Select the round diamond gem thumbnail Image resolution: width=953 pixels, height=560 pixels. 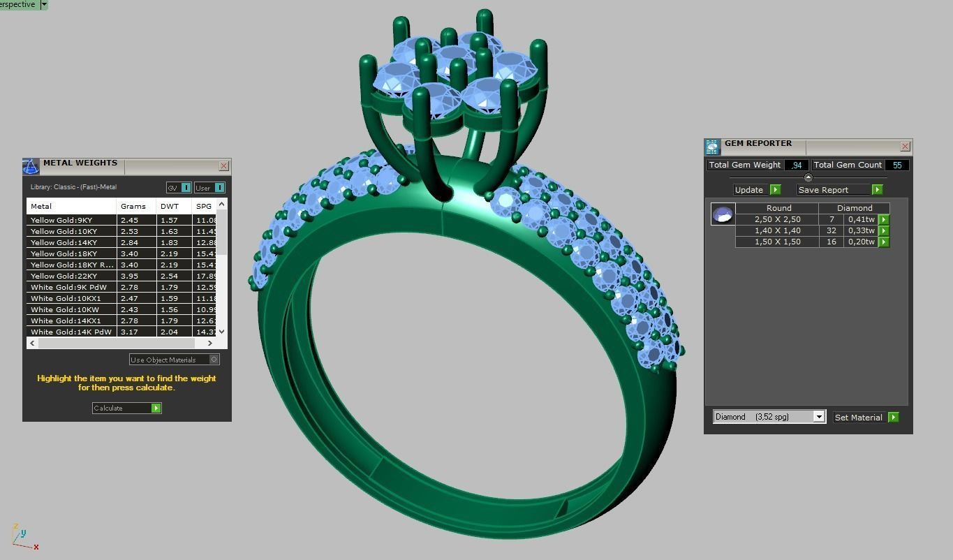coord(723,214)
